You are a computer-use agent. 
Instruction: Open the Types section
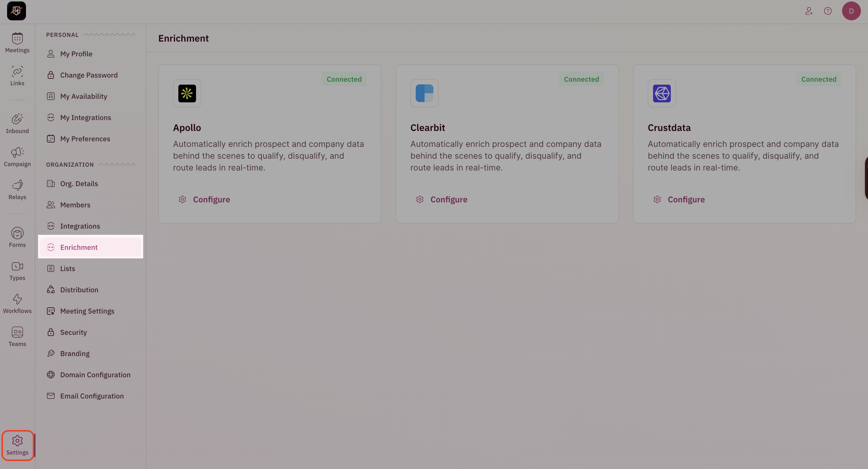click(x=17, y=270)
